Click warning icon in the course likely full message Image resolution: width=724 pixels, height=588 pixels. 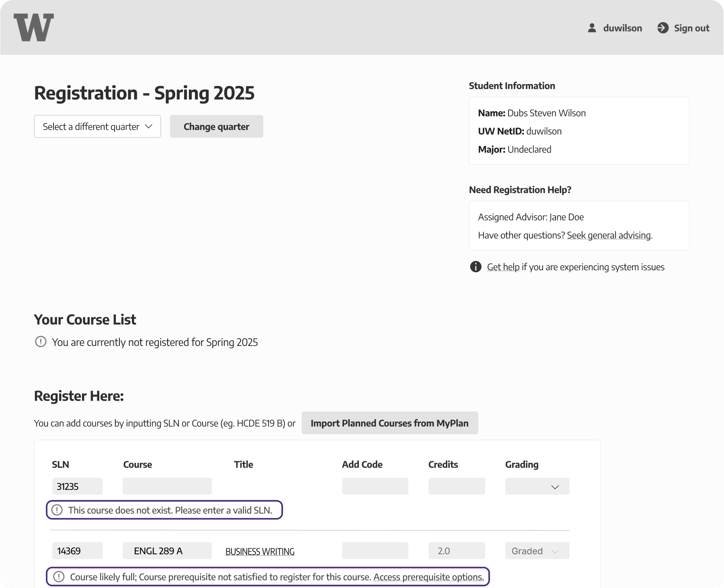pos(59,577)
